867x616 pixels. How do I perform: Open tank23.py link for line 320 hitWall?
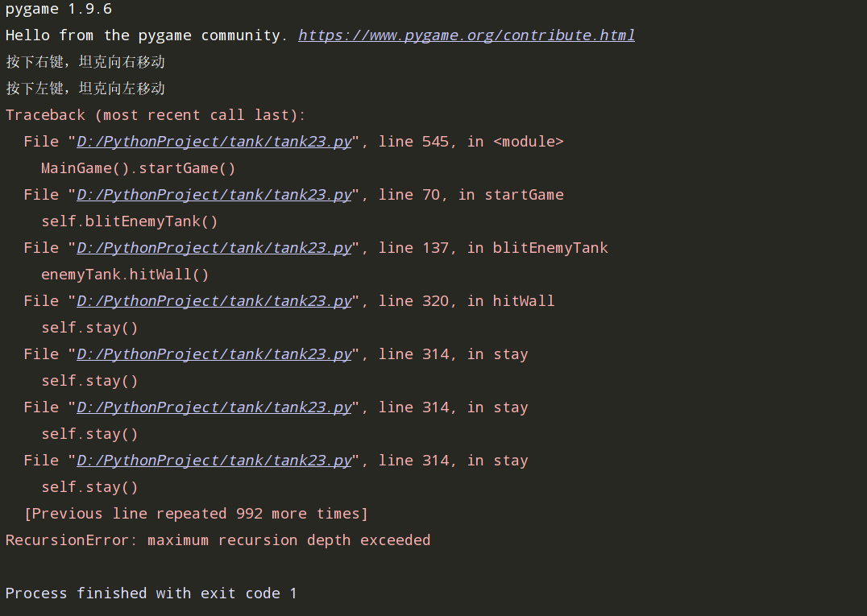(214, 300)
